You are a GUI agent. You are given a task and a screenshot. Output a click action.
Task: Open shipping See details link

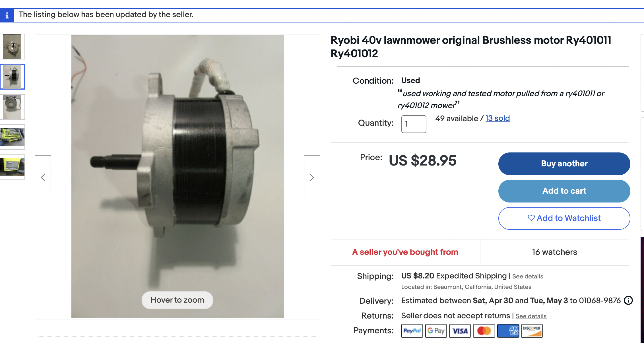click(x=528, y=276)
